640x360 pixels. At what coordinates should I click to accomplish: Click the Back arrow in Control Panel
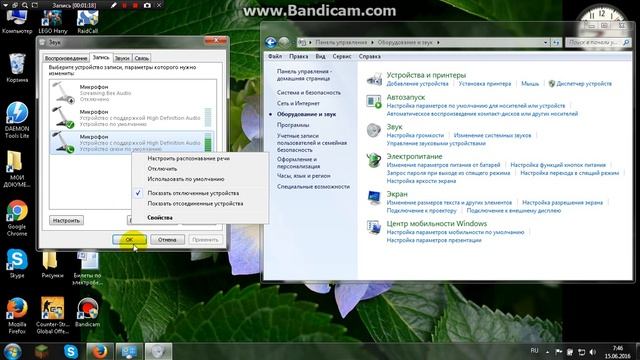[x=271, y=42]
